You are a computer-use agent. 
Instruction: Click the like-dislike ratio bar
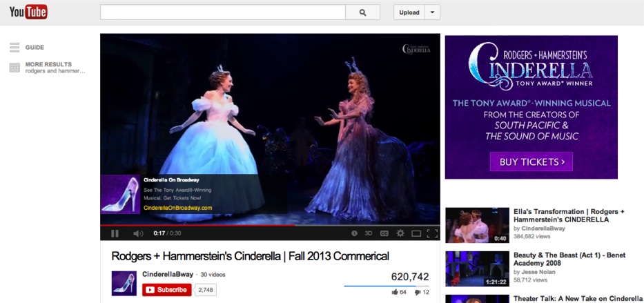[x=387, y=286]
